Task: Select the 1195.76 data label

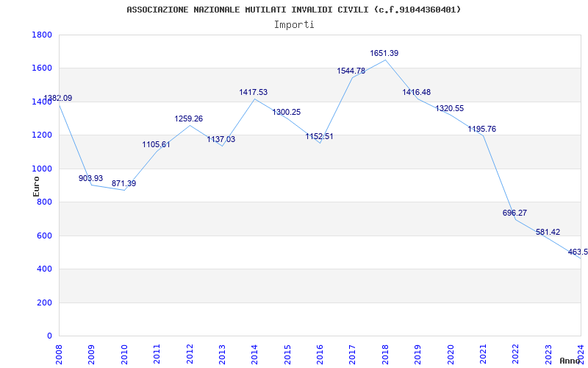Action: (x=482, y=130)
